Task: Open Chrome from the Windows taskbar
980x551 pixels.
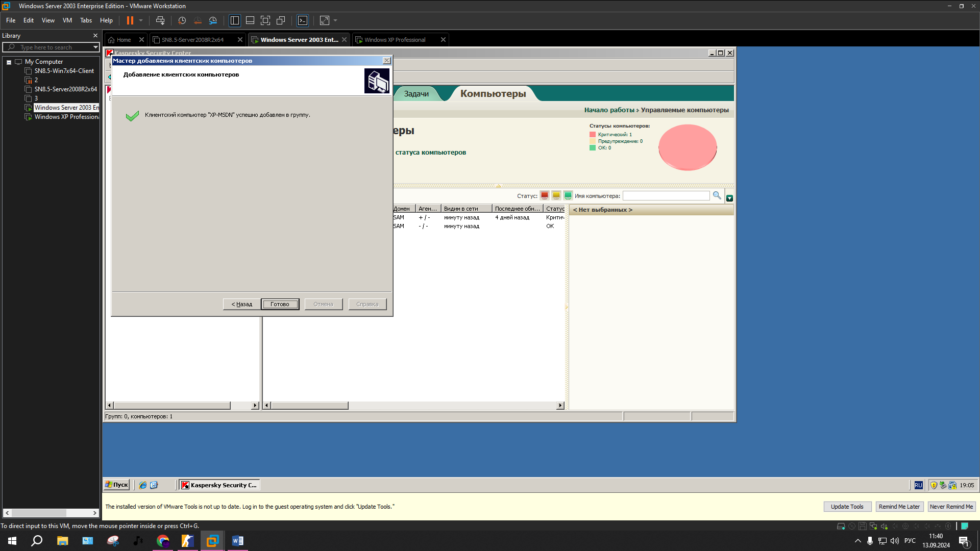Action: tap(163, 541)
